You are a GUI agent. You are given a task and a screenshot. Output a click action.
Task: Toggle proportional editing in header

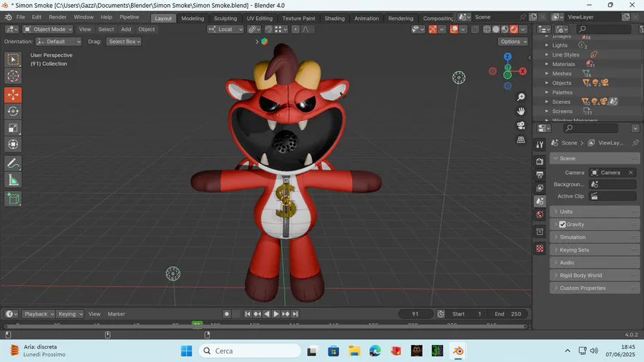[296, 29]
